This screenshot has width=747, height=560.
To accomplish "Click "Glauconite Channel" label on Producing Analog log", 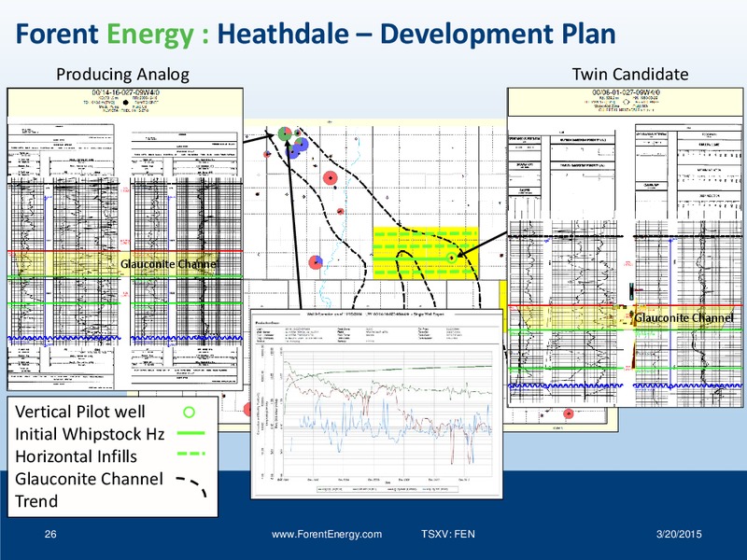I will point(170,264).
